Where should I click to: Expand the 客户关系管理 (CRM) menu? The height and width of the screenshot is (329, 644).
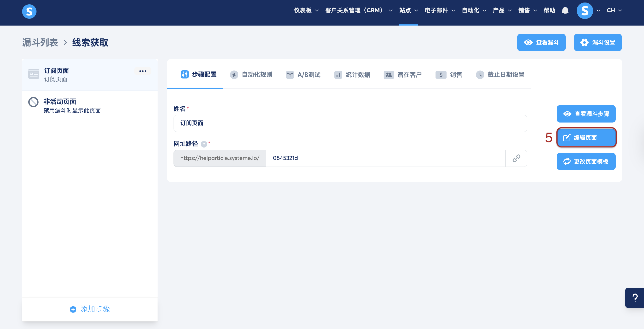(x=359, y=10)
